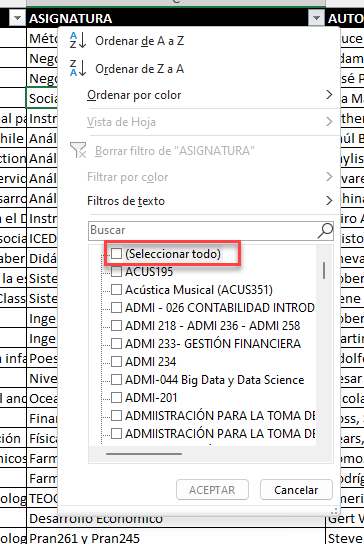Check Acústica Musical (ACUS351) checkbox

(117, 289)
